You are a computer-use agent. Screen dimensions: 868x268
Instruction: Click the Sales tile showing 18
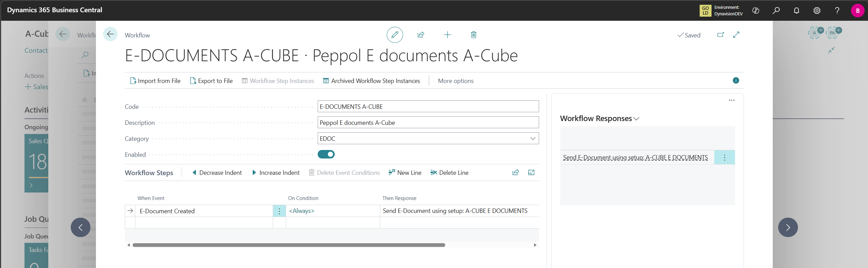(36, 163)
